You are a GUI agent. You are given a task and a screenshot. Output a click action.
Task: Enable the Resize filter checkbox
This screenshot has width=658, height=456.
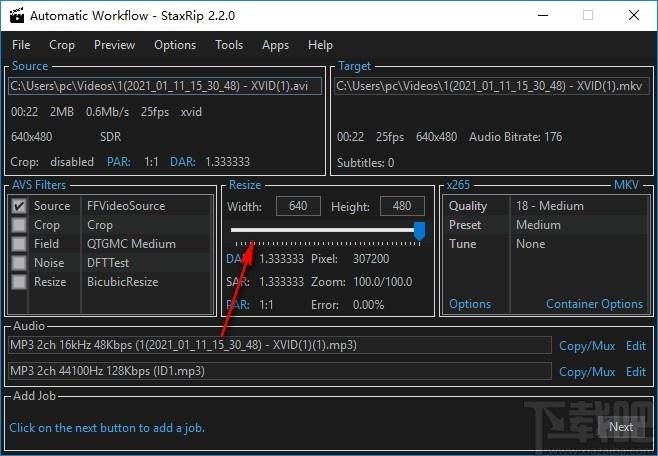[x=19, y=281]
